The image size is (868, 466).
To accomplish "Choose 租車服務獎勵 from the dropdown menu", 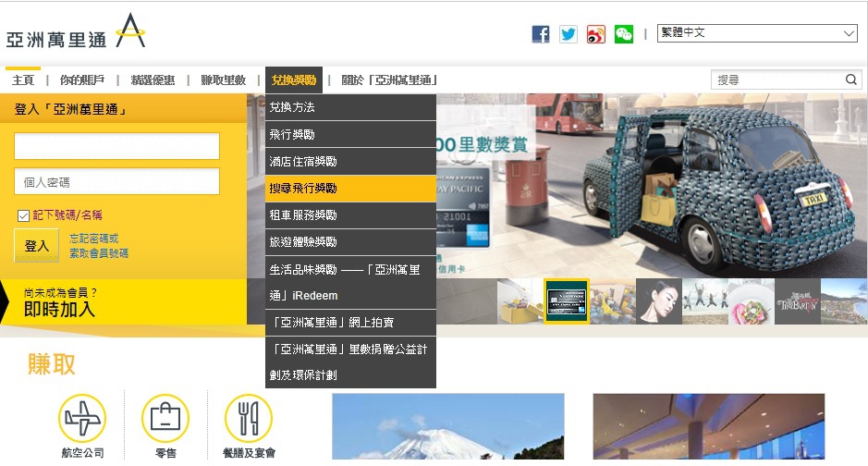I will pos(350,215).
